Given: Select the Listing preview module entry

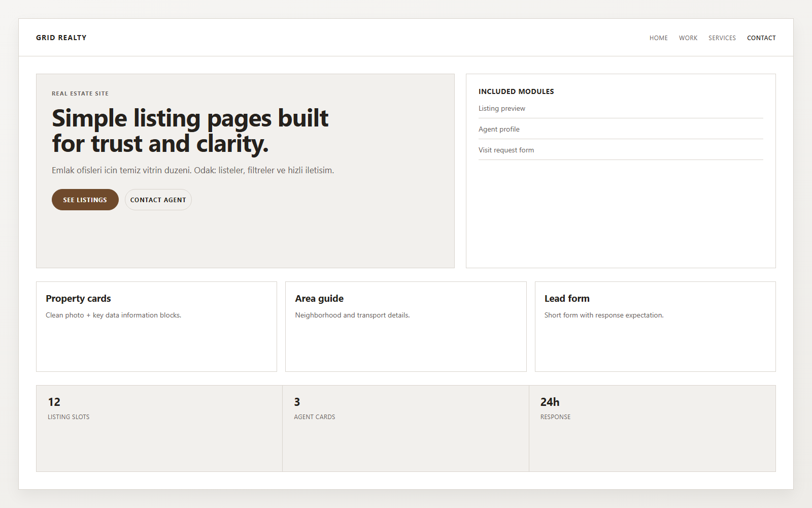Looking at the screenshot, I should point(502,108).
